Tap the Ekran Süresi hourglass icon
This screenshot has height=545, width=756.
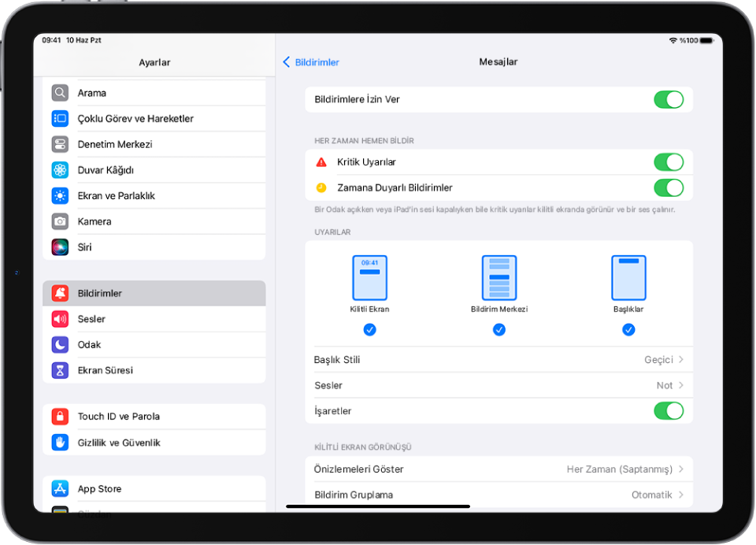[x=60, y=370]
